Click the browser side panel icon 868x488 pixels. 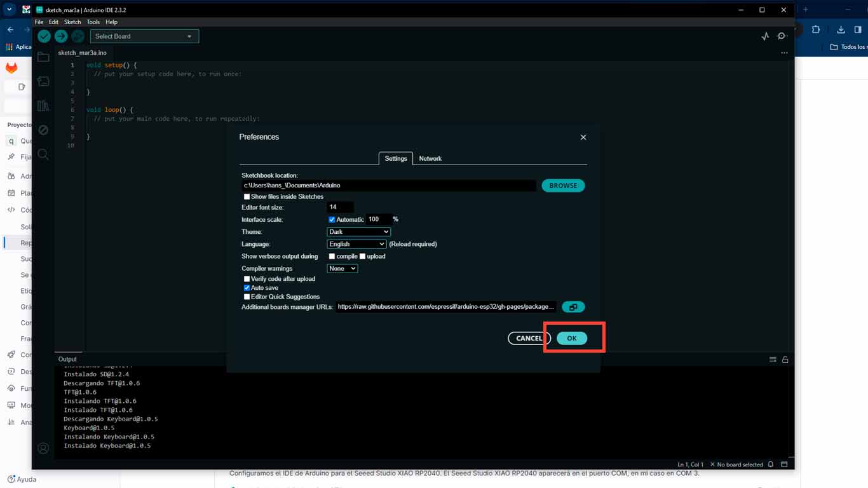pyautogui.click(x=858, y=29)
